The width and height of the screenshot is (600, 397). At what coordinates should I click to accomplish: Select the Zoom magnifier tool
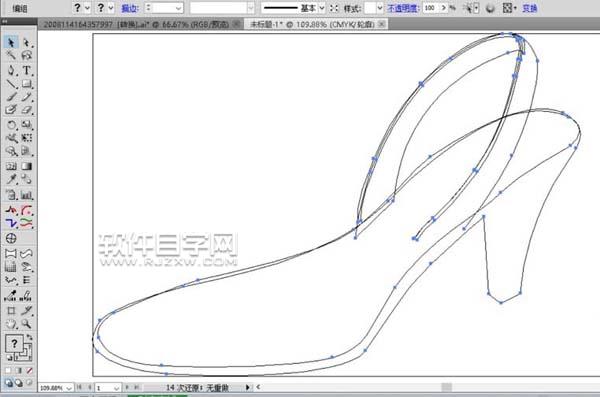[x=26, y=324]
